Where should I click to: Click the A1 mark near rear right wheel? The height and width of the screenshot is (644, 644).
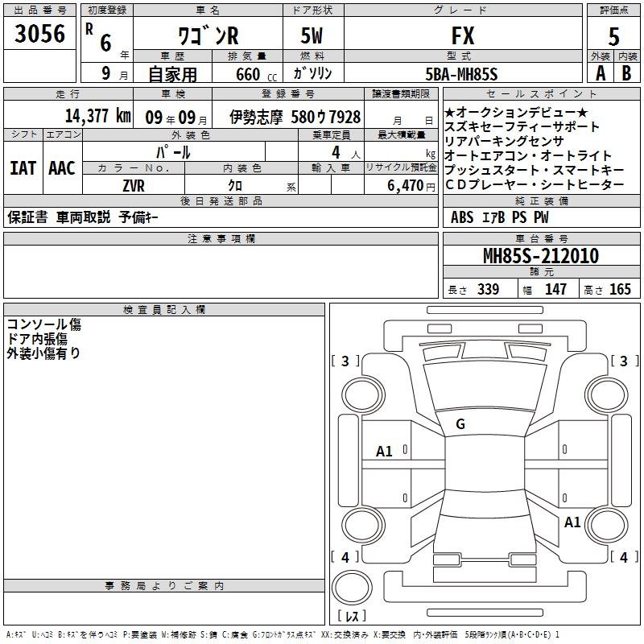coord(572,522)
